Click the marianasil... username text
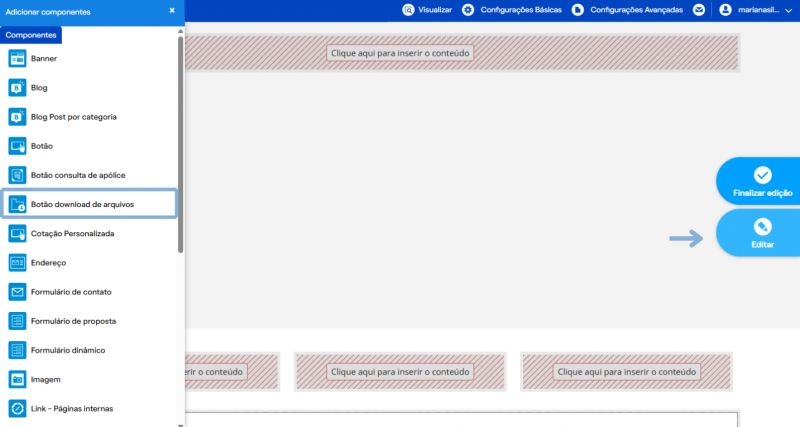This screenshot has height=427, width=800. click(x=758, y=10)
